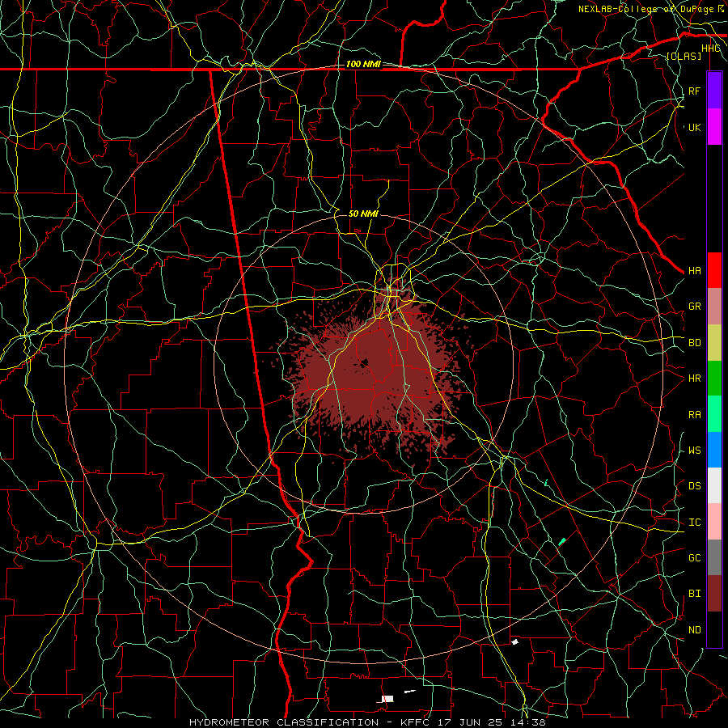This screenshot has height=728, width=728.
Task: Click the 'WS' legend label
Action: pos(694,451)
